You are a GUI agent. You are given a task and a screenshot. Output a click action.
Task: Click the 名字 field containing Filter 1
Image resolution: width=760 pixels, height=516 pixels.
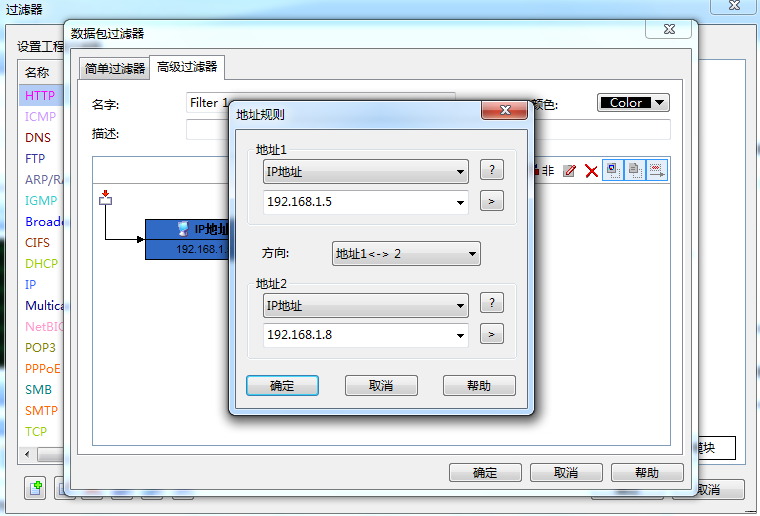[x=207, y=103]
